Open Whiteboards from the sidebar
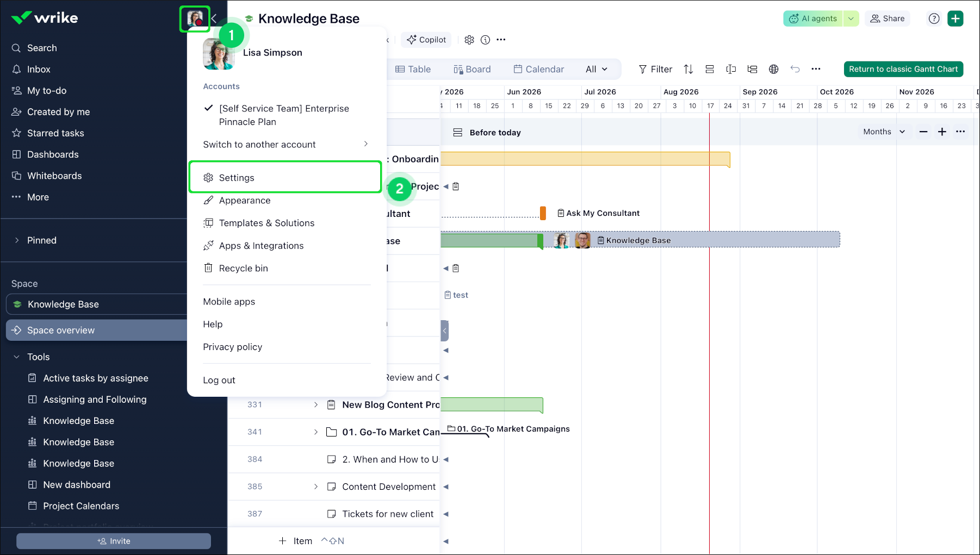Viewport: 980px width, 555px height. [x=47, y=176]
